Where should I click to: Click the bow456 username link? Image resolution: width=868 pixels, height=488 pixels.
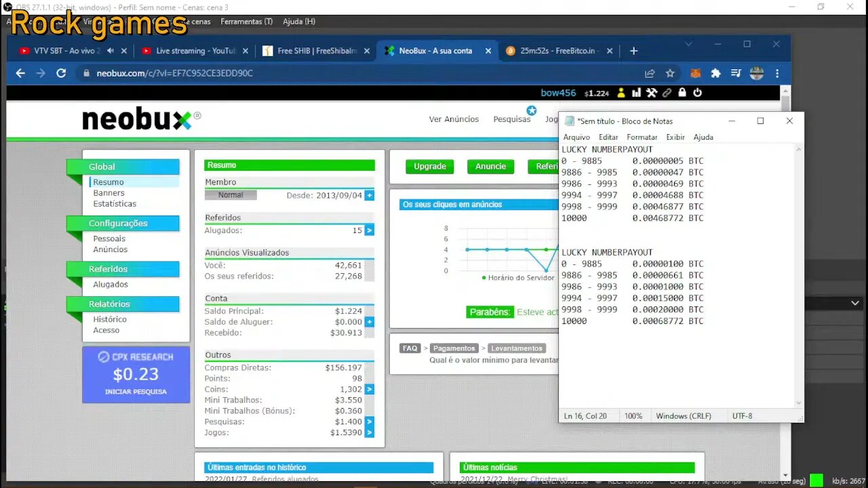[558, 93]
